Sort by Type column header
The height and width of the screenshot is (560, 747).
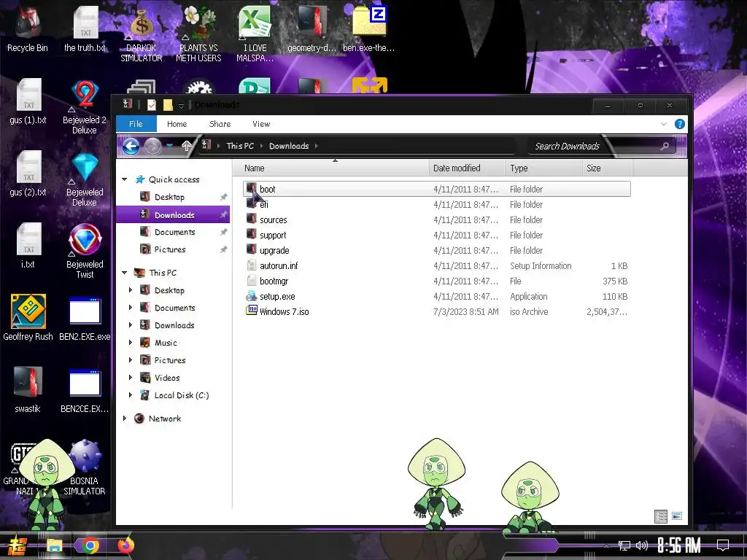pos(543,168)
